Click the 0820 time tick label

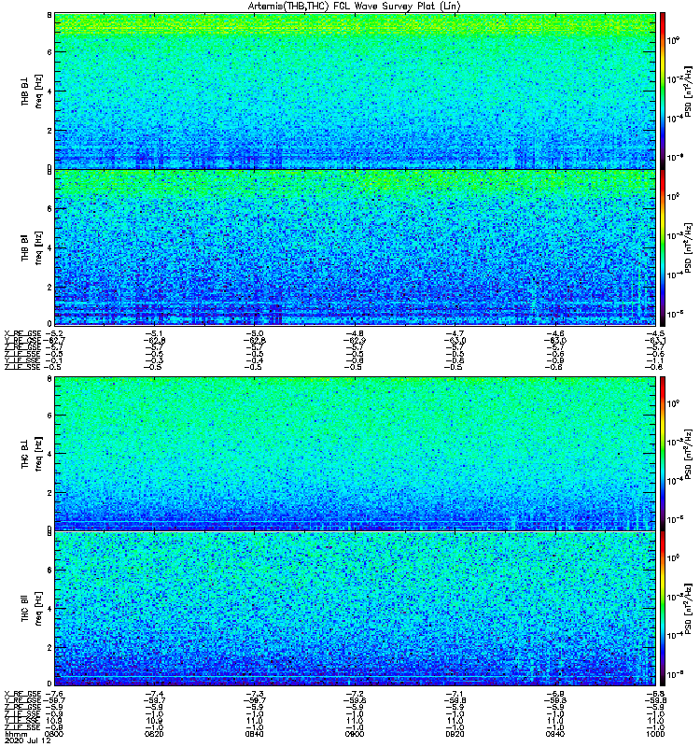coord(154,734)
